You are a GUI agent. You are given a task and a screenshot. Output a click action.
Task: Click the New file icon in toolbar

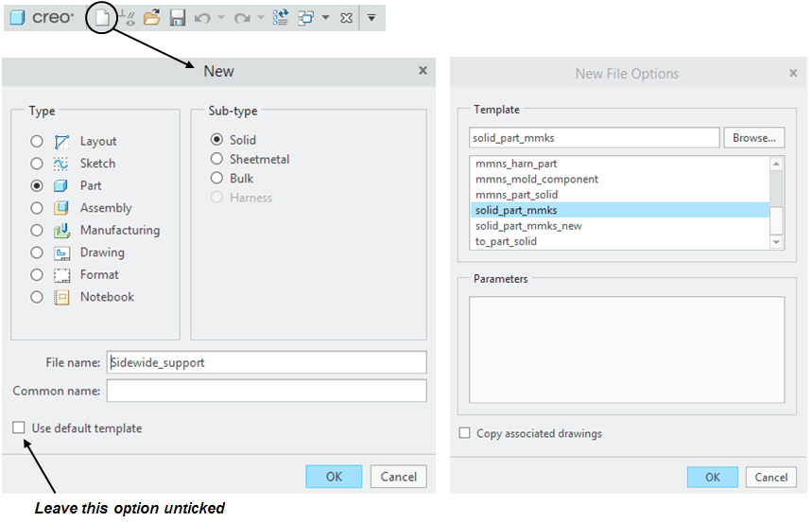click(x=101, y=18)
